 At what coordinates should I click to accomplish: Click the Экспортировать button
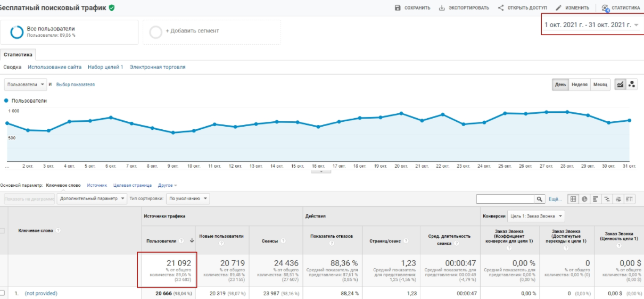[464, 8]
